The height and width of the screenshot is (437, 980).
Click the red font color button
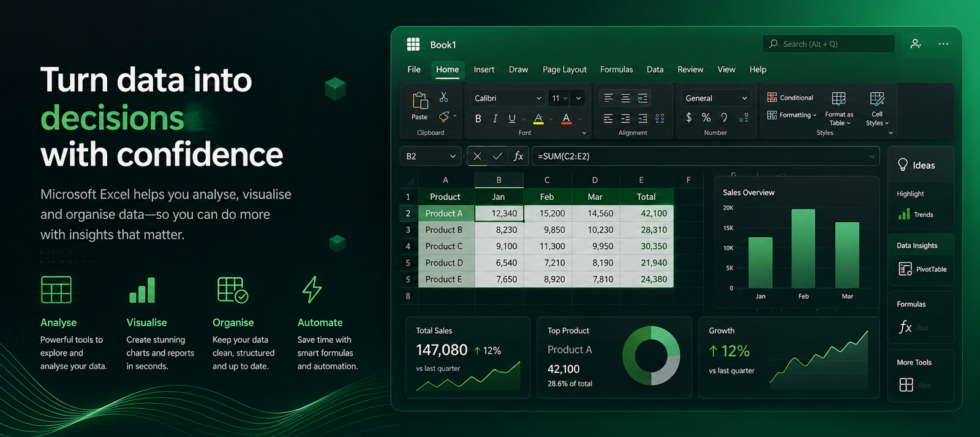pyautogui.click(x=567, y=118)
